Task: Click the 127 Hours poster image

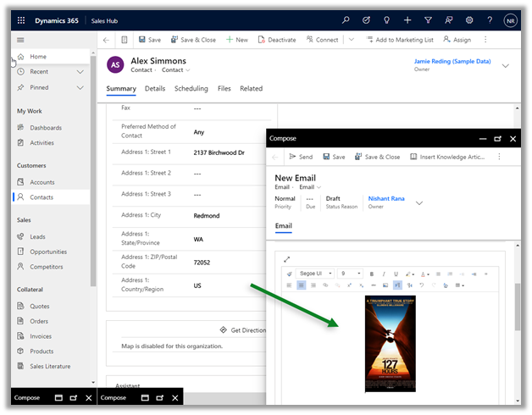Action: coord(390,343)
